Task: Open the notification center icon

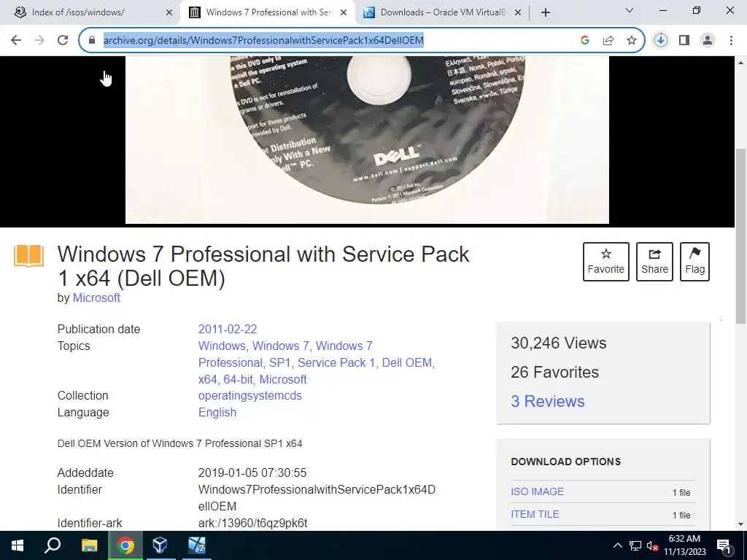Action: click(724, 545)
